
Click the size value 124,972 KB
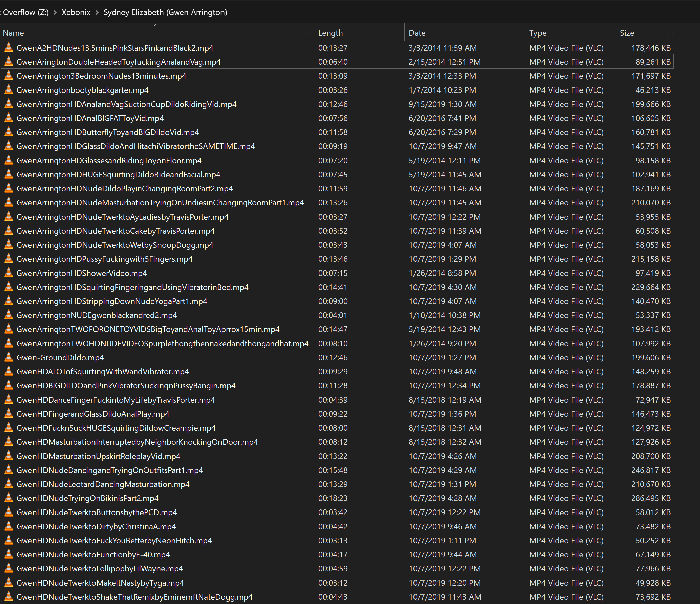point(651,428)
